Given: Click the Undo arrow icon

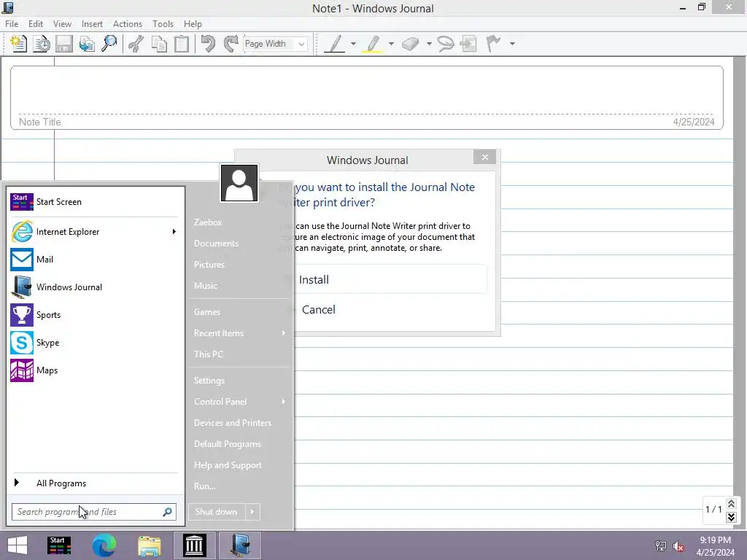Looking at the screenshot, I should (208, 44).
